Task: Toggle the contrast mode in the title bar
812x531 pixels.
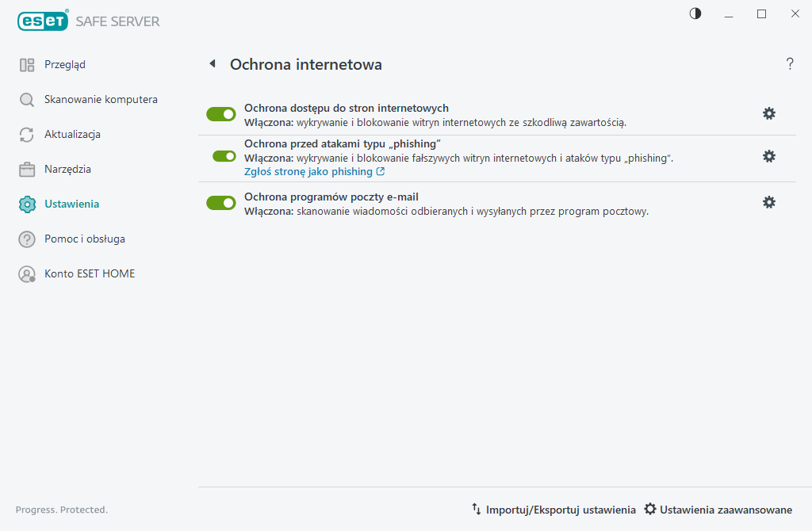Action: (x=695, y=13)
